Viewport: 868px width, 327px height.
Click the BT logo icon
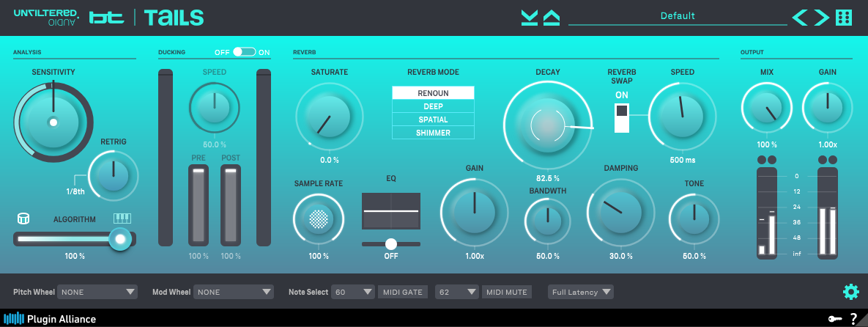[x=108, y=18]
